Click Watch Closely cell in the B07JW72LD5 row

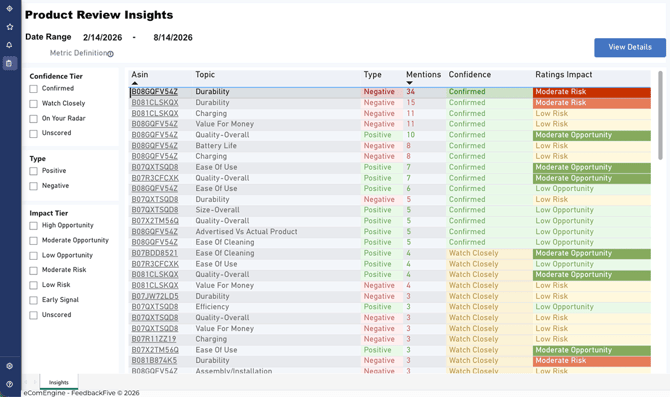[489, 296]
